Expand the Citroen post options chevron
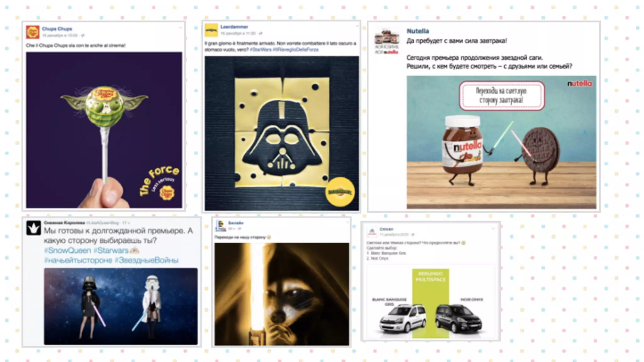The height and width of the screenshot is (362, 644). pyautogui.click(x=493, y=228)
